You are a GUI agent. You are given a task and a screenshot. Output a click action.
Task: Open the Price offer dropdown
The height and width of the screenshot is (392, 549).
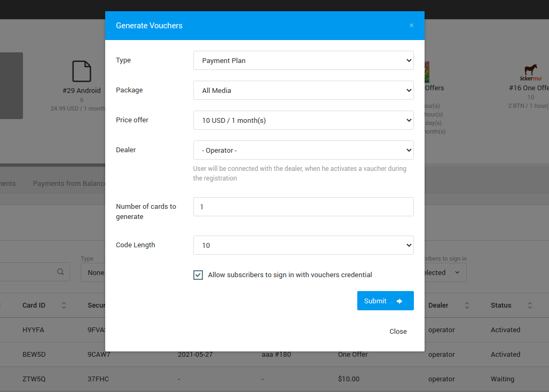point(303,120)
